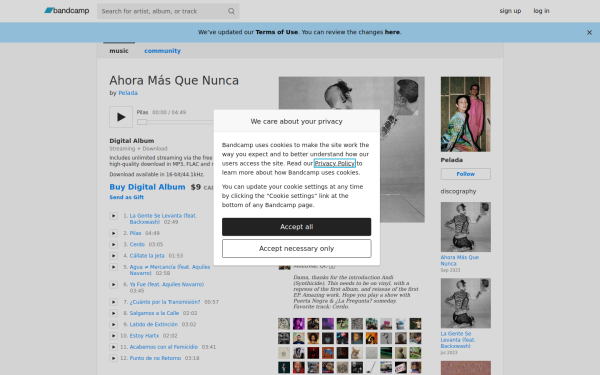Click Send as Gift
The height and width of the screenshot is (375, 600).
pyautogui.click(x=126, y=197)
